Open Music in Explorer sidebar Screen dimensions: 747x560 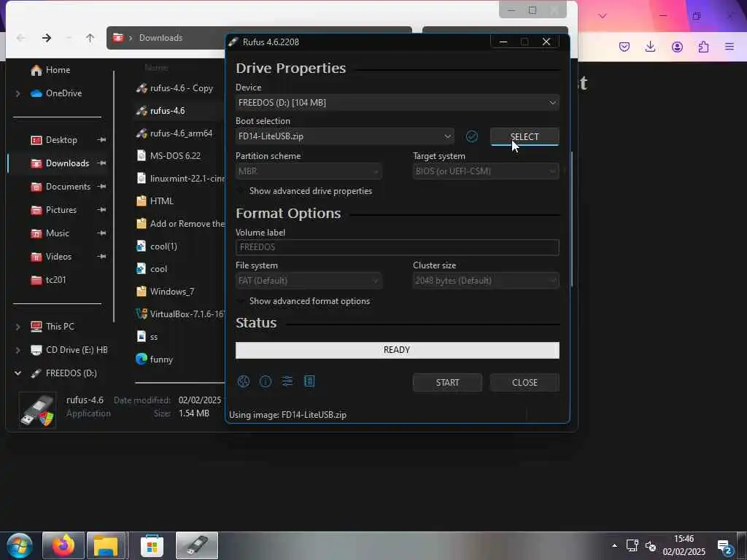pyautogui.click(x=50, y=233)
